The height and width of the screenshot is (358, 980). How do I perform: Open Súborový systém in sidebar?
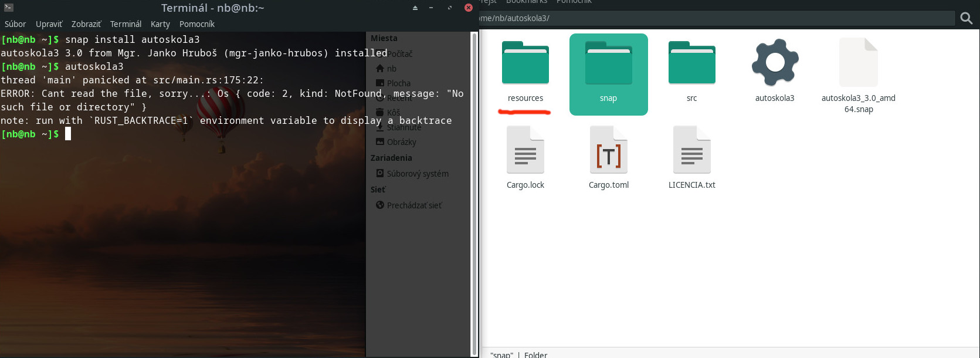(417, 174)
